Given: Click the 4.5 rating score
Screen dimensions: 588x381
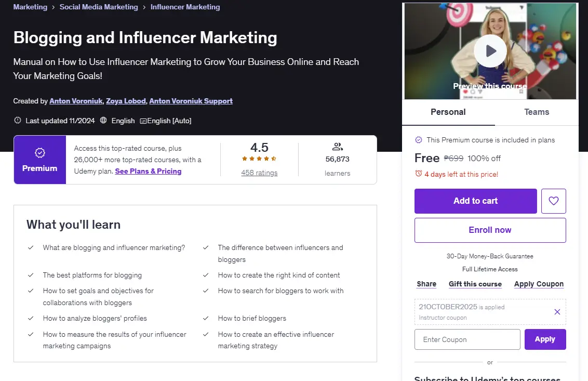Looking at the screenshot, I should (x=259, y=147).
